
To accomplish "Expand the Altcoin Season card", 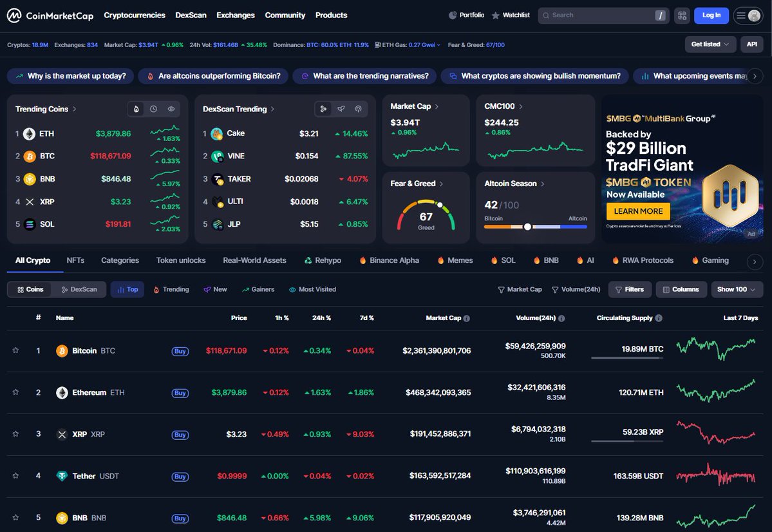I will click(x=514, y=184).
